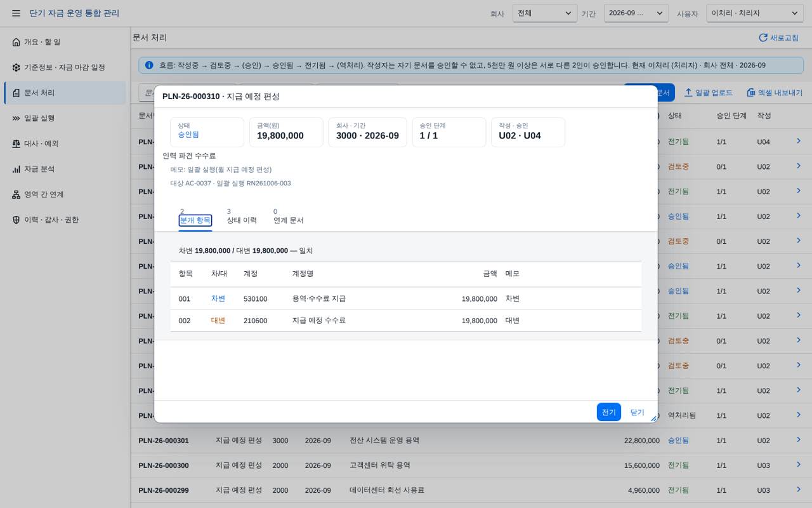
Task: Expand the 회사 dropdown showing 전체
Action: [545, 13]
